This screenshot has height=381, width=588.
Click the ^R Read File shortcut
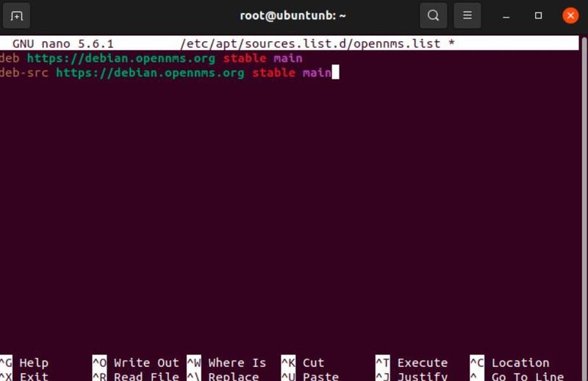(136, 376)
